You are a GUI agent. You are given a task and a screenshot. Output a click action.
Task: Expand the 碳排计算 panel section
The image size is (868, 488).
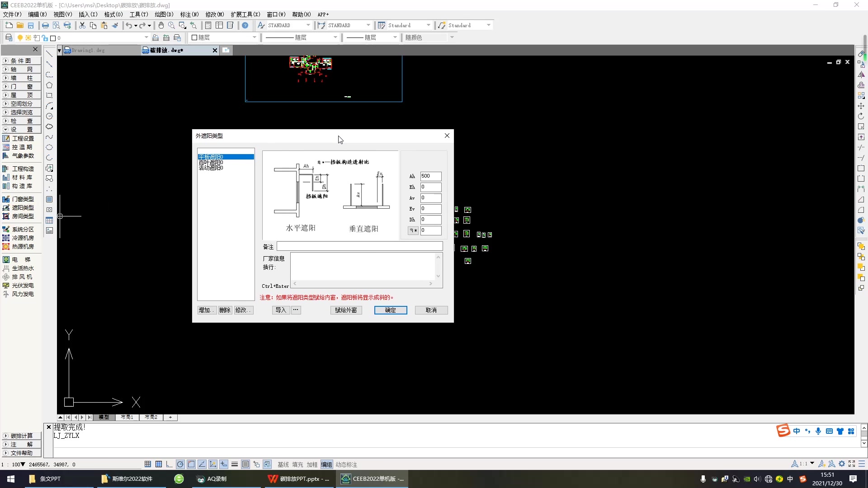click(x=21, y=436)
